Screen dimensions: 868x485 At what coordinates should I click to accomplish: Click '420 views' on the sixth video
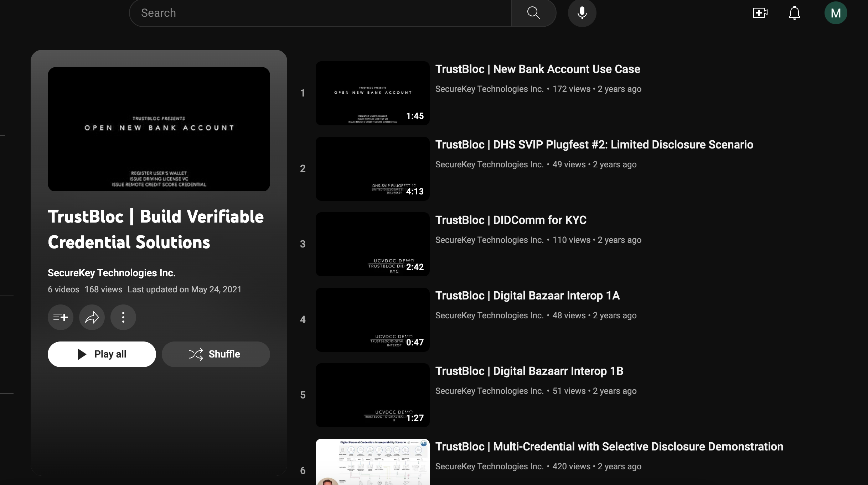click(572, 466)
